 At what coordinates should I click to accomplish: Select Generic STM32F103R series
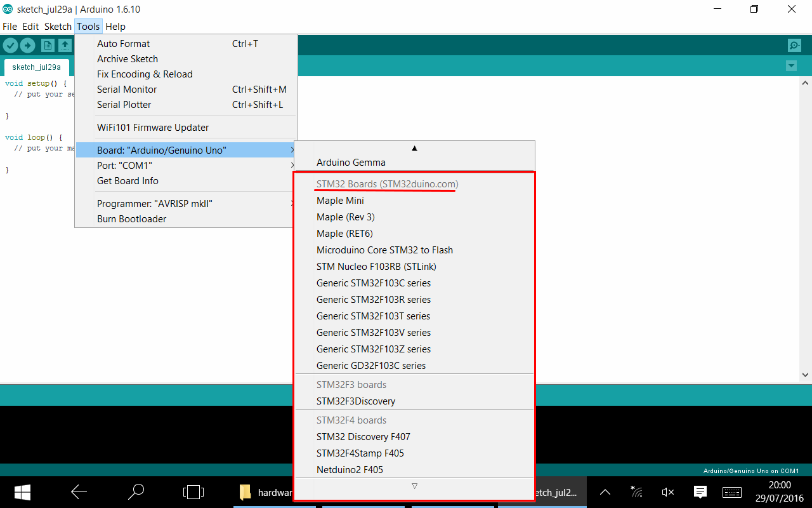tap(415, 300)
